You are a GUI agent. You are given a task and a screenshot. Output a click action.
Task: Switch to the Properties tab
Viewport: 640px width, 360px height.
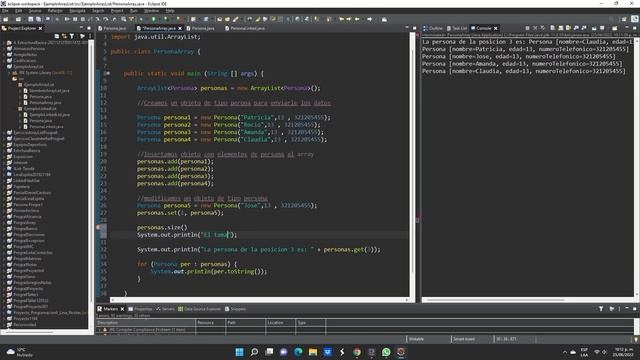pos(140,309)
